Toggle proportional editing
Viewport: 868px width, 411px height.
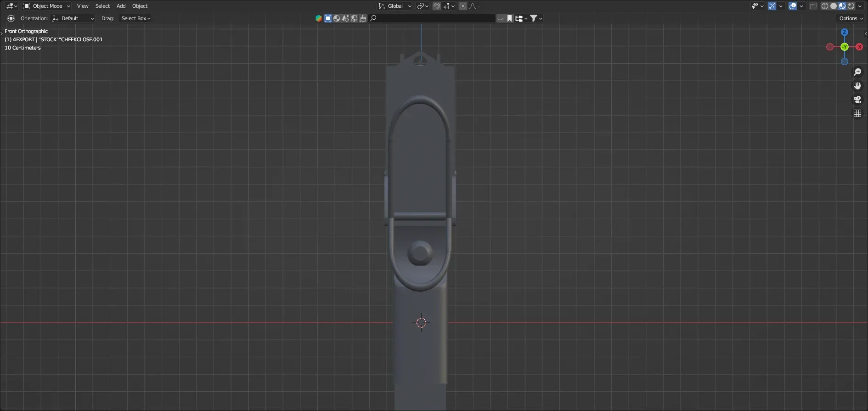[463, 6]
